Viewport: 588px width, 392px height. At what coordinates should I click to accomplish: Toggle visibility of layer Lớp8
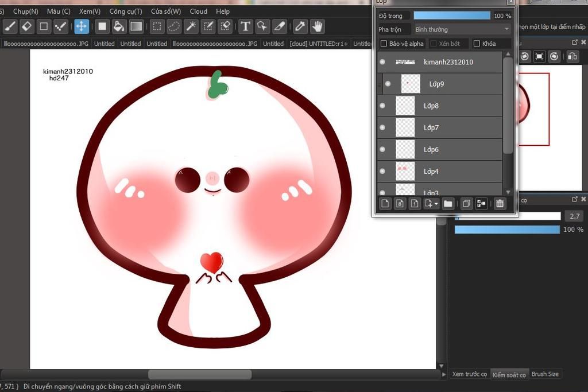382,106
